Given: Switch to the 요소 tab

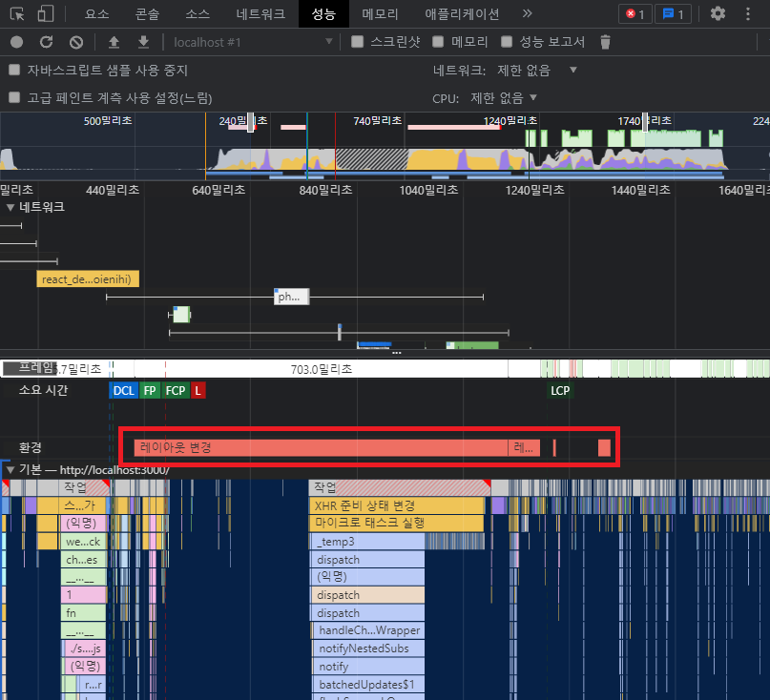Looking at the screenshot, I should pyautogui.click(x=96, y=13).
